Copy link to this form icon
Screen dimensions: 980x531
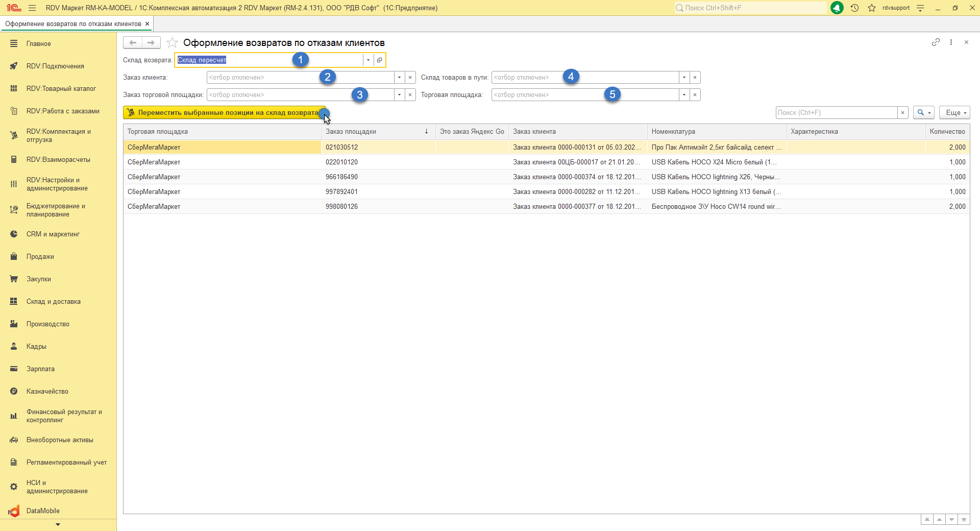tap(936, 42)
